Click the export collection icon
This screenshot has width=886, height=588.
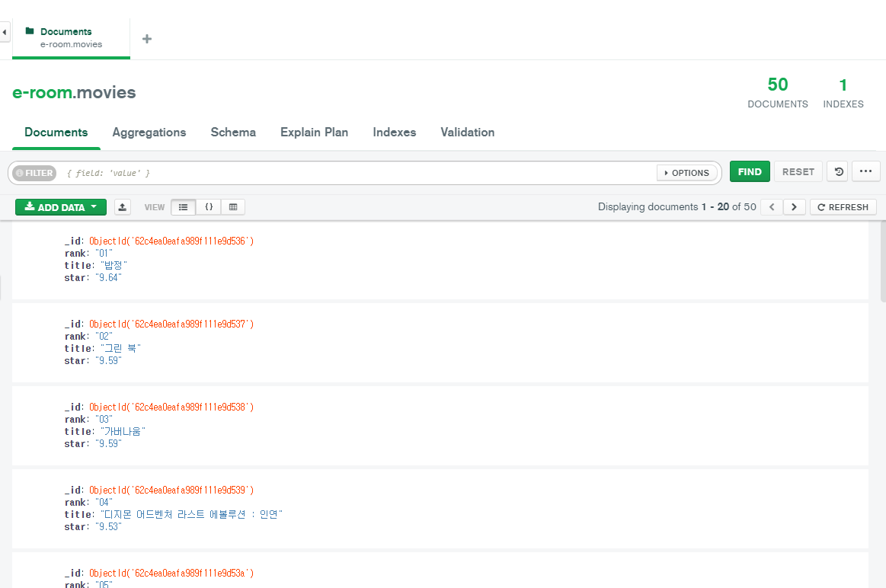click(x=123, y=207)
